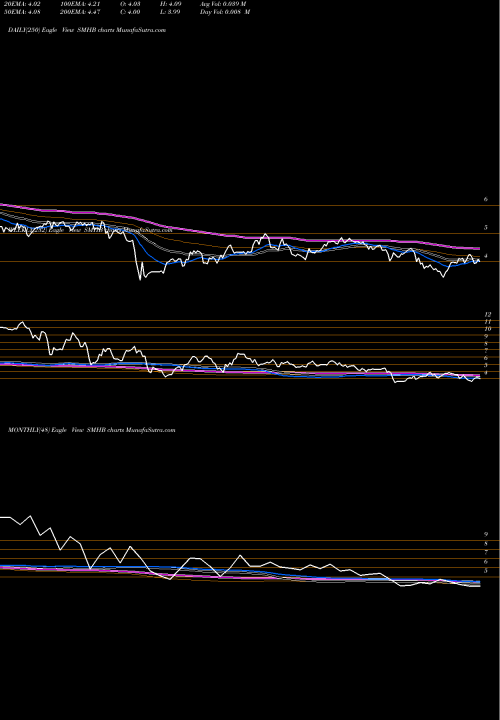Click the Day Vol reading
500x720 pixels.
pos(225,12)
